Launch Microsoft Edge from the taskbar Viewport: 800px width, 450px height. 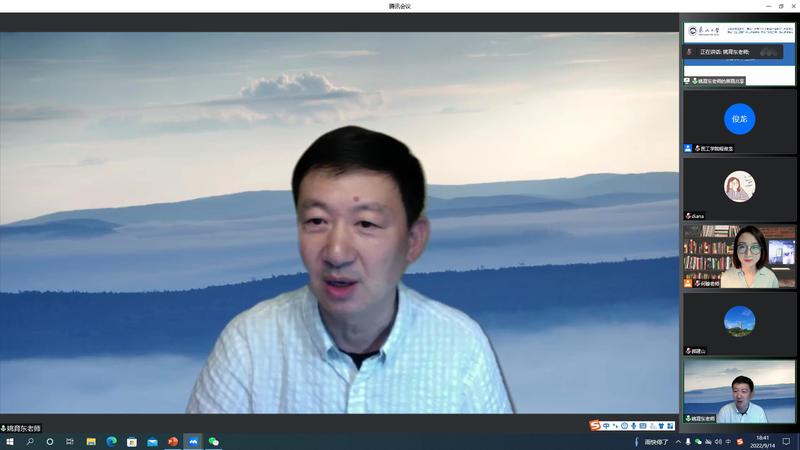coord(112,441)
